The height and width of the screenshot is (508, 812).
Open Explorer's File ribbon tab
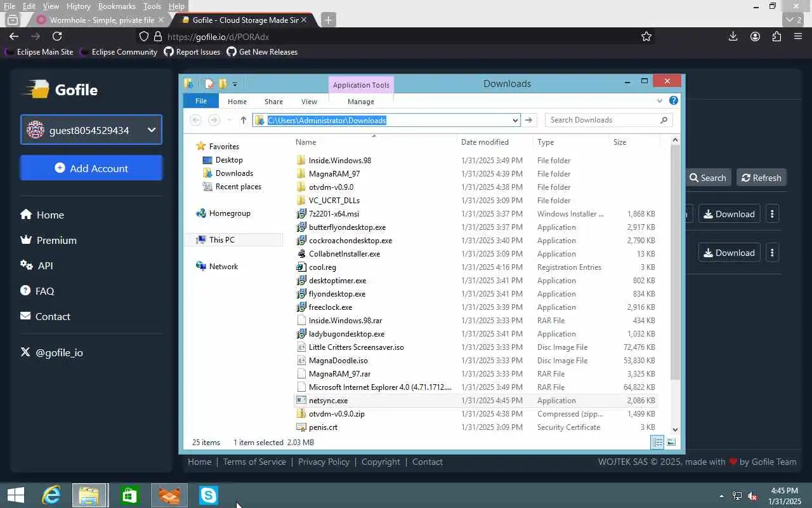(201, 101)
